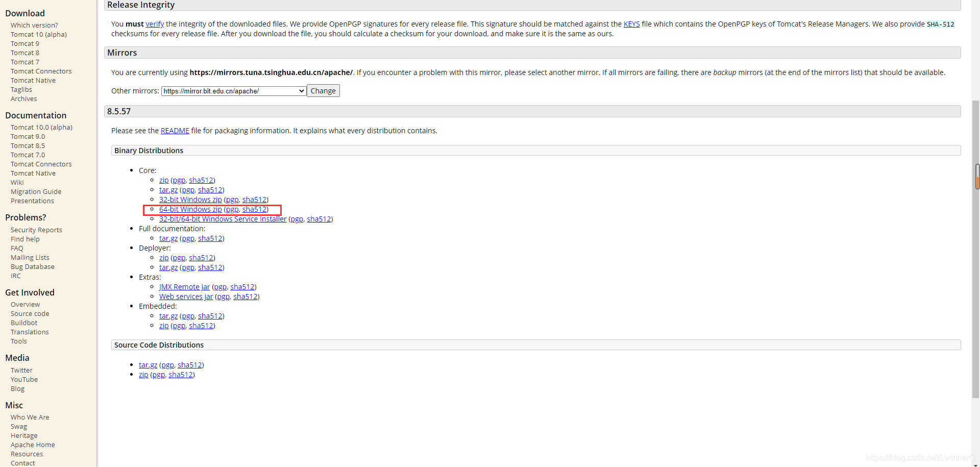The width and height of the screenshot is (980, 467).
Task: Open Source code sidebar link
Action: tap(30, 314)
